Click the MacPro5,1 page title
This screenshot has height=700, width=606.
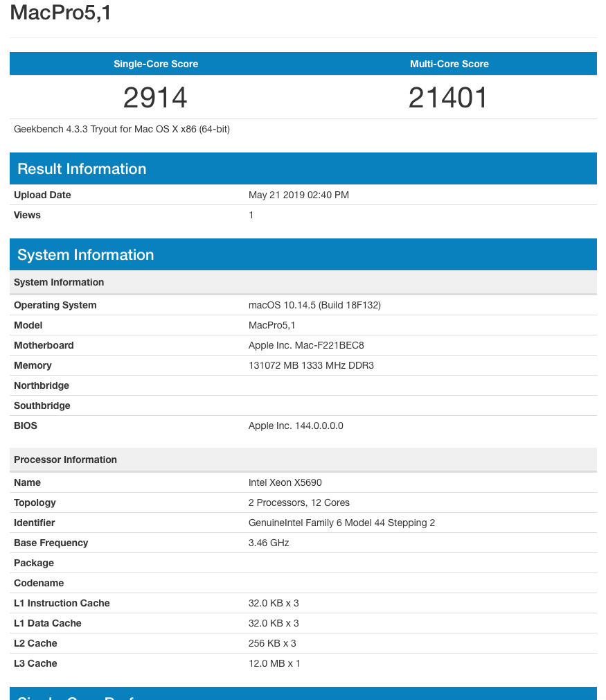point(60,12)
